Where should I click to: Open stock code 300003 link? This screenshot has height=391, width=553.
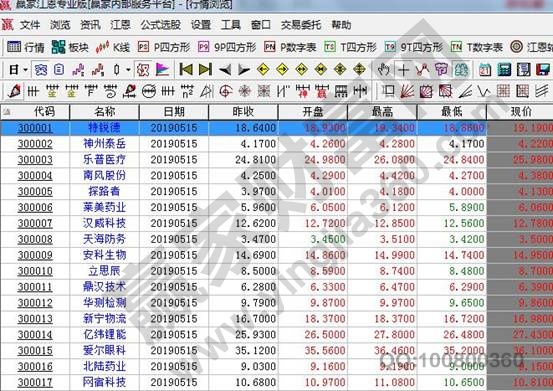coord(35,160)
